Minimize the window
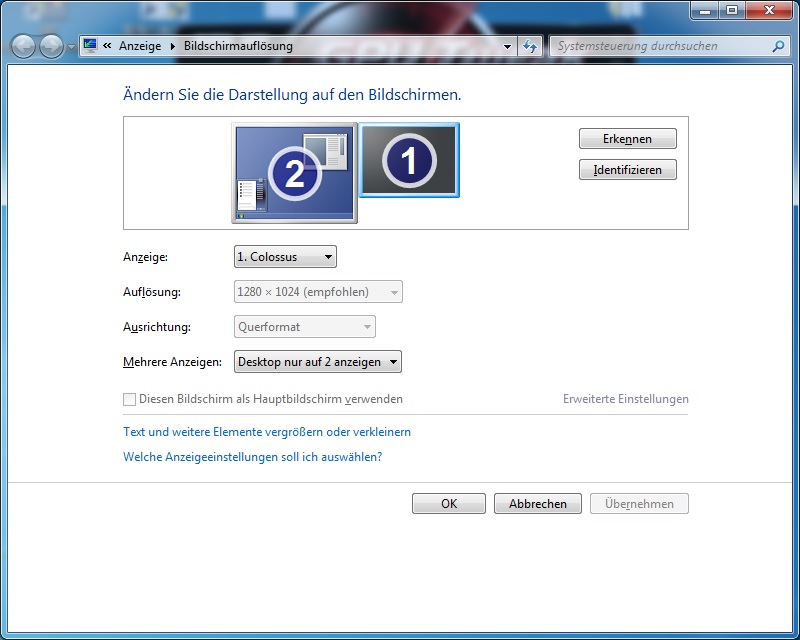 tap(705, 10)
